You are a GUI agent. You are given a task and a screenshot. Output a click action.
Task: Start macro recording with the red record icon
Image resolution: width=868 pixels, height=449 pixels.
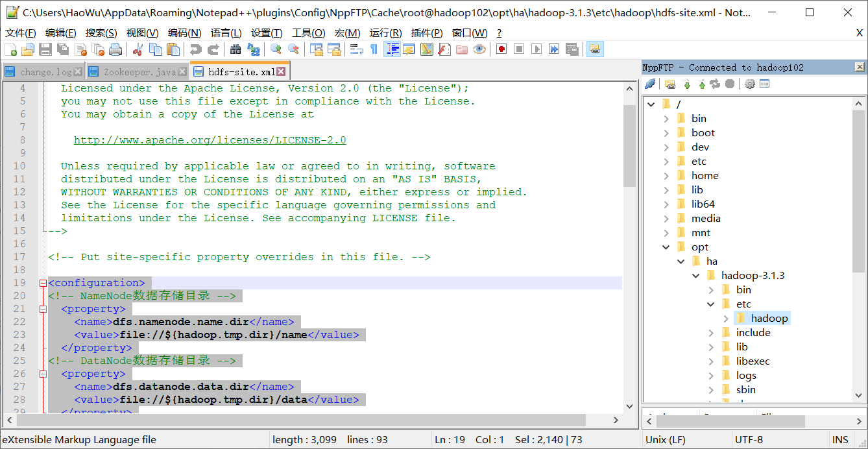pos(501,49)
